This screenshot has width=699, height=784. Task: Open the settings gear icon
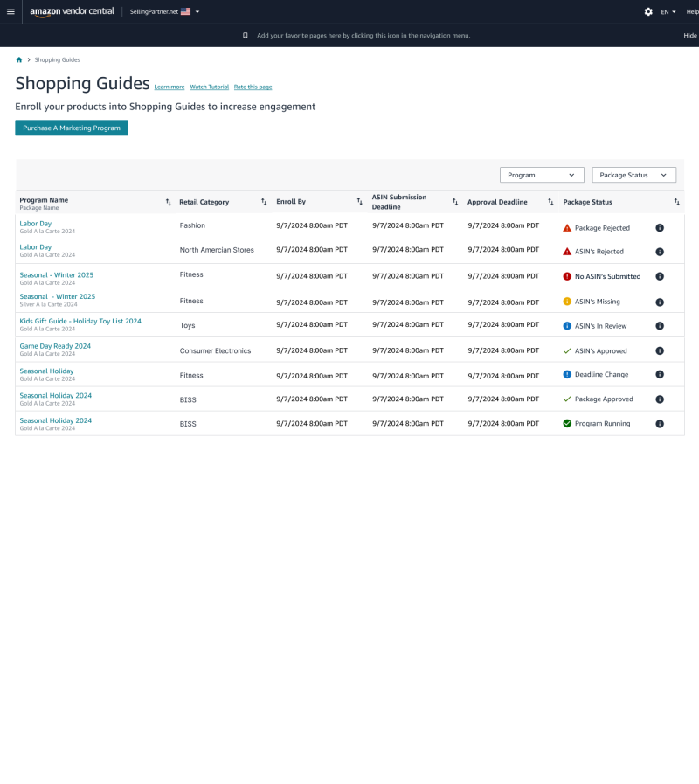(648, 11)
